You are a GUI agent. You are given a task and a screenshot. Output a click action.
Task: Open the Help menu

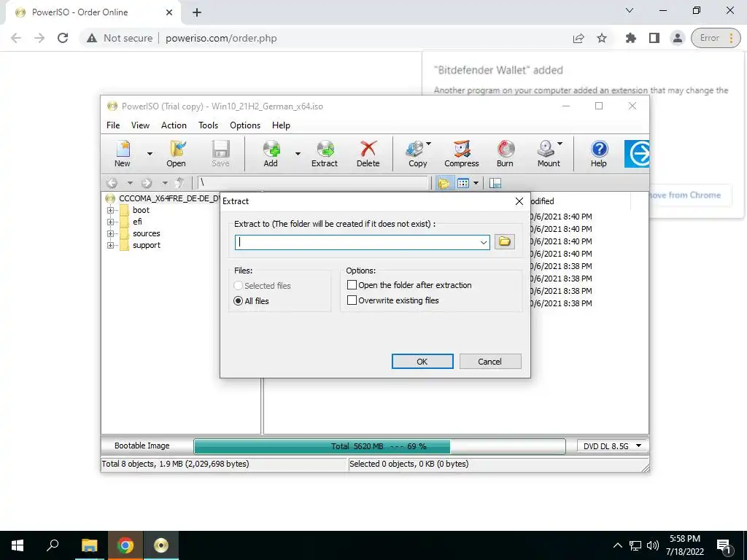281,125
